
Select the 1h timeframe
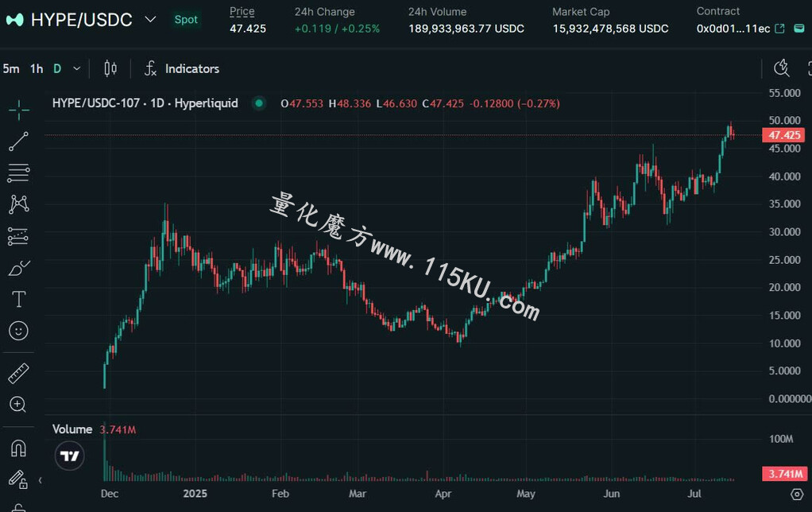point(37,68)
